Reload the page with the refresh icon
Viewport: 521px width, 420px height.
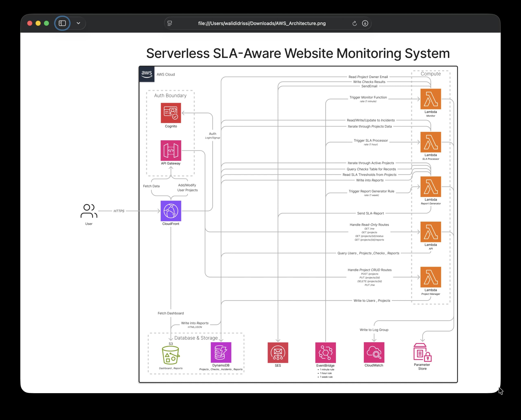355,23
